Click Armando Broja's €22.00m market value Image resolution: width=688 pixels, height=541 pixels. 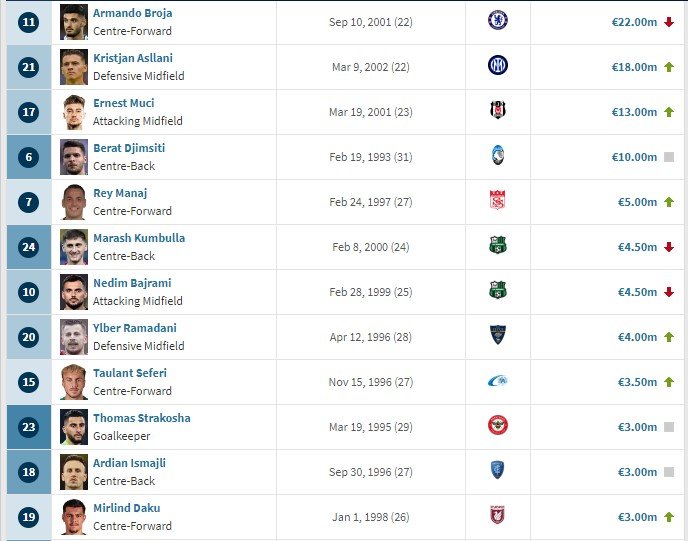coord(635,22)
